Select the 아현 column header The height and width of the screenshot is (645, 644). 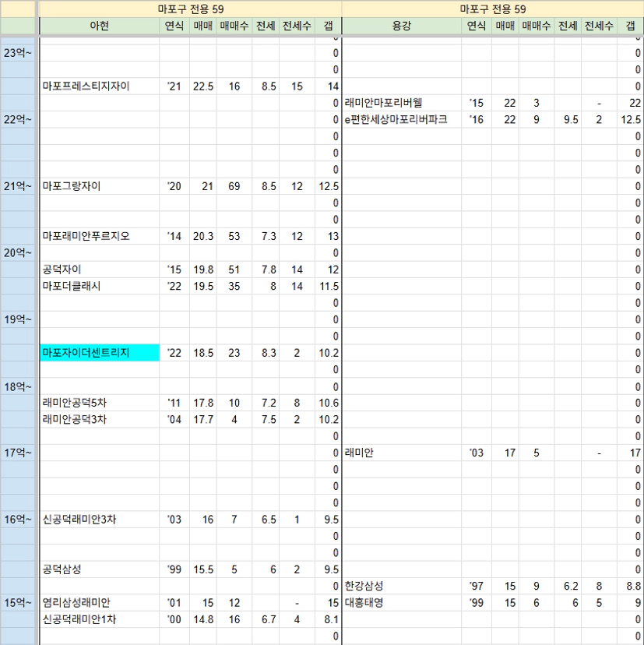(100, 26)
